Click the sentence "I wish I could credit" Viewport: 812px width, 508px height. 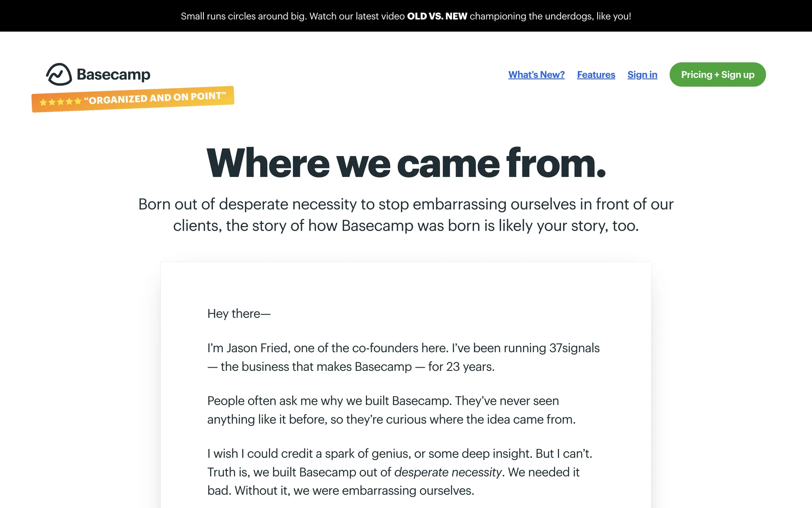[x=271, y=454]
